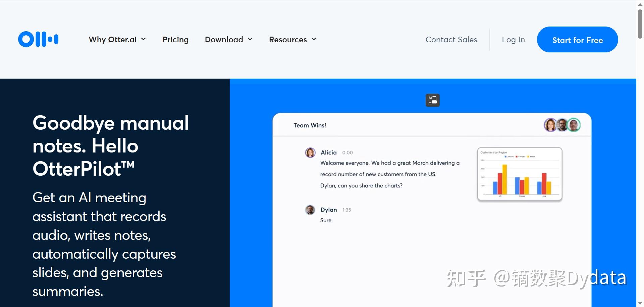
Task: Expand the Resources dropdown chevron
Action: (x=314, y=39)
